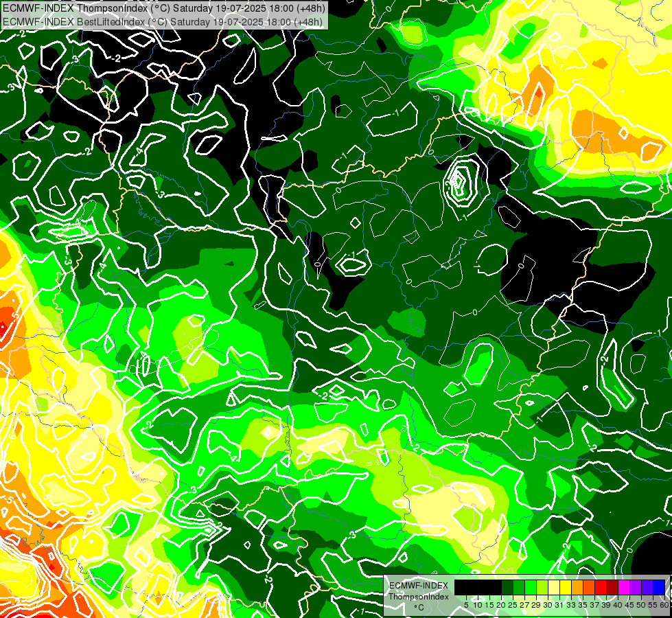
Task: Click the legend tick value 10
Action: click(478, 605)
